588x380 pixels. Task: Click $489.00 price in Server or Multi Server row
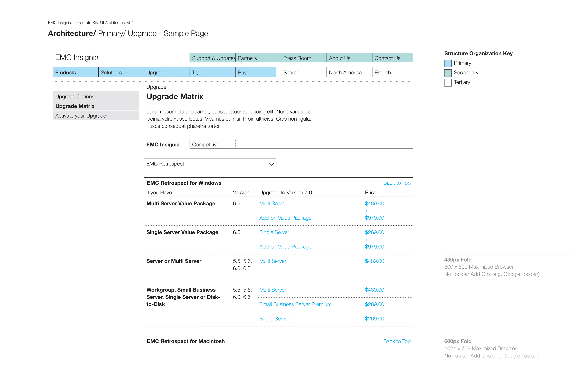[374, 261]
